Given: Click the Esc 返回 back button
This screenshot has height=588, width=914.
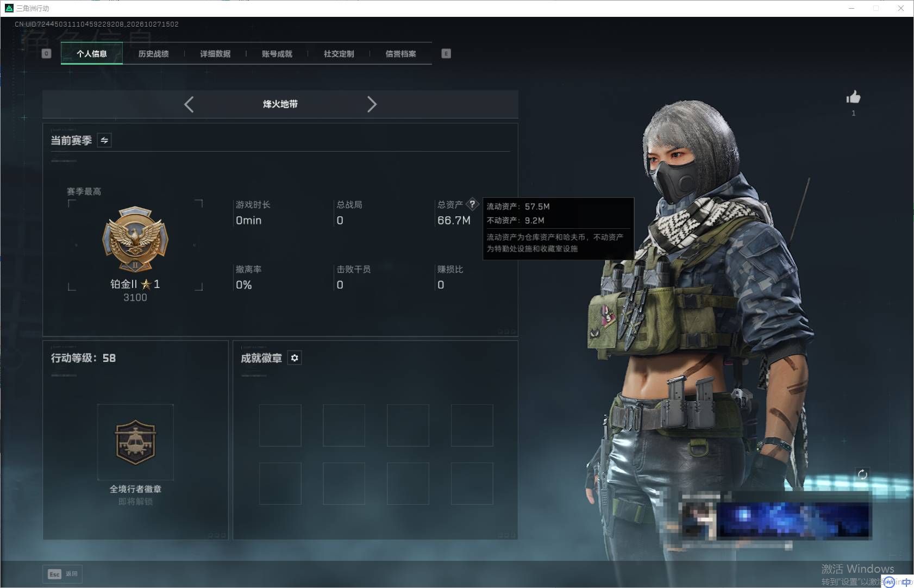Looking at the screenshot, I should coord(62,574).
